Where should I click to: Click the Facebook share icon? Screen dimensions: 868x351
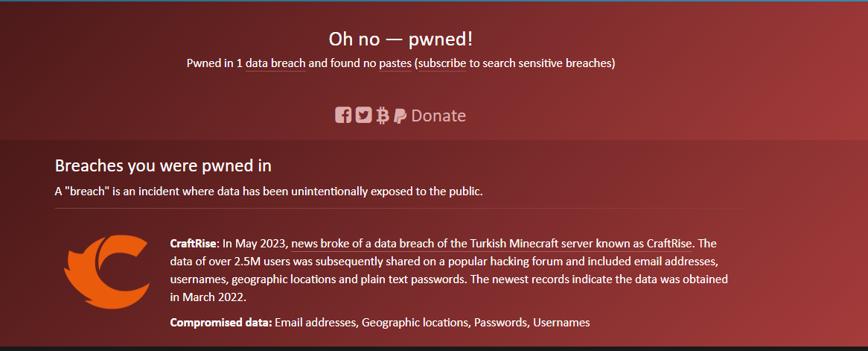point(343,116)
